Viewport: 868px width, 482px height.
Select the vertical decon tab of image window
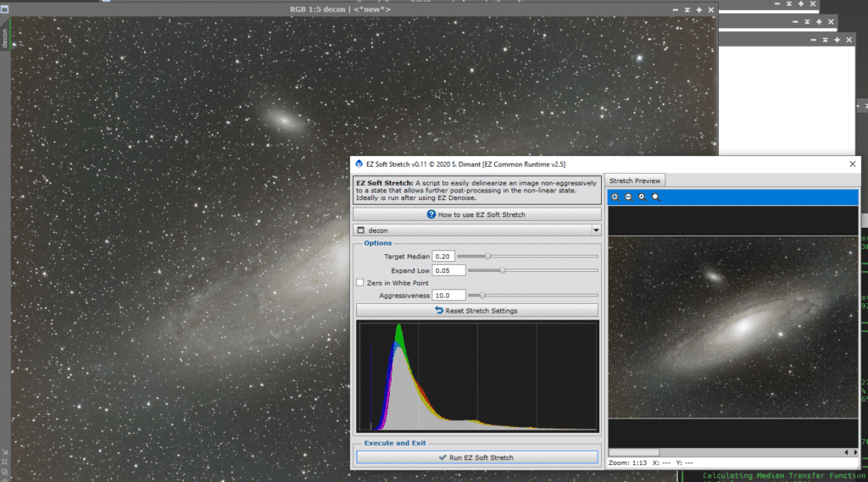point(5,38)
